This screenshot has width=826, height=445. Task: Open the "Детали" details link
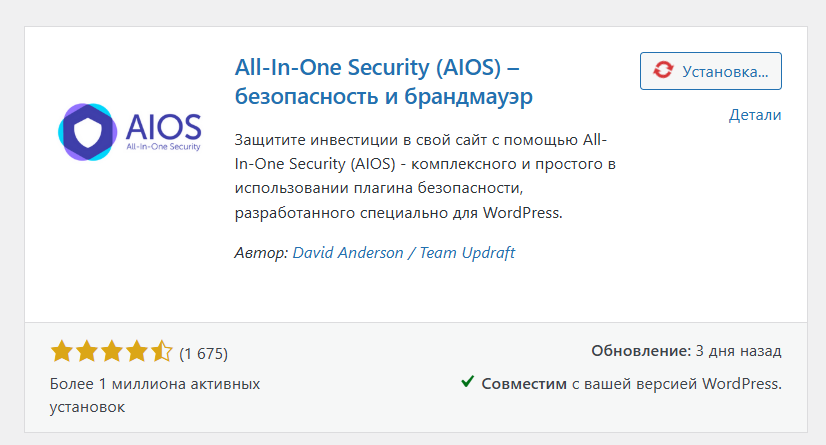coord(755,115)
